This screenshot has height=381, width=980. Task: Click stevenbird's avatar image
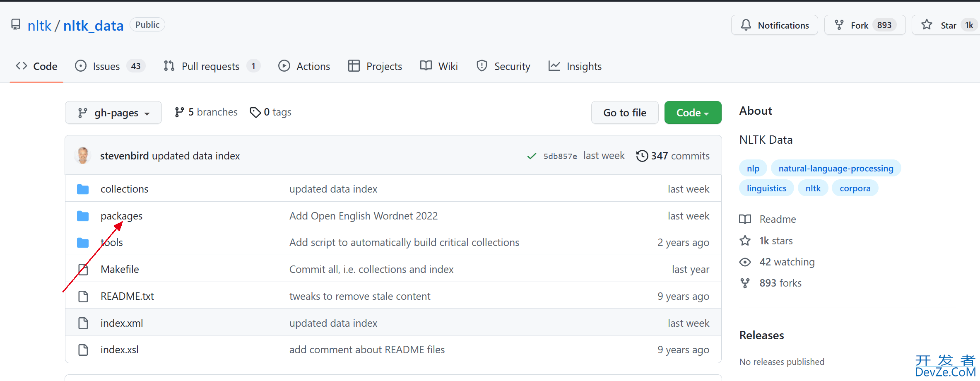point(83,156)
